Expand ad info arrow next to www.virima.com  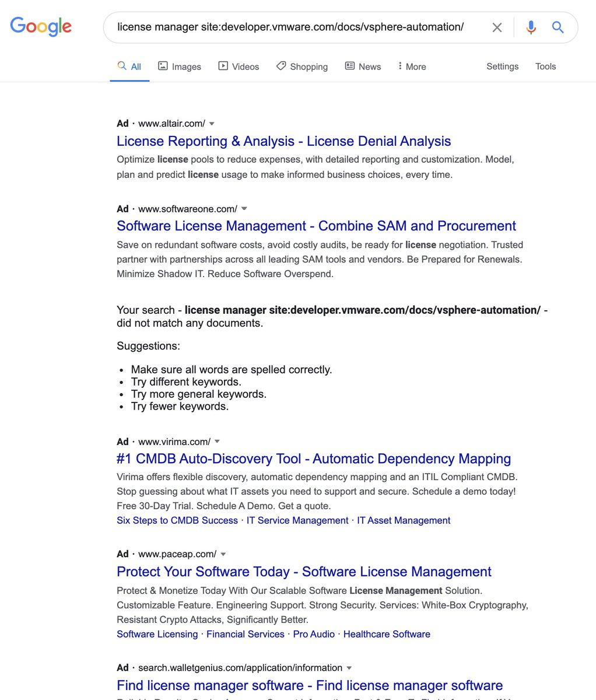coord(217,442)
